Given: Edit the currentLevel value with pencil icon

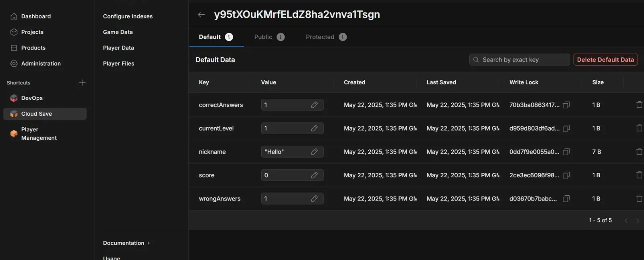Looking at the screenshot, I should click(314, 128).
